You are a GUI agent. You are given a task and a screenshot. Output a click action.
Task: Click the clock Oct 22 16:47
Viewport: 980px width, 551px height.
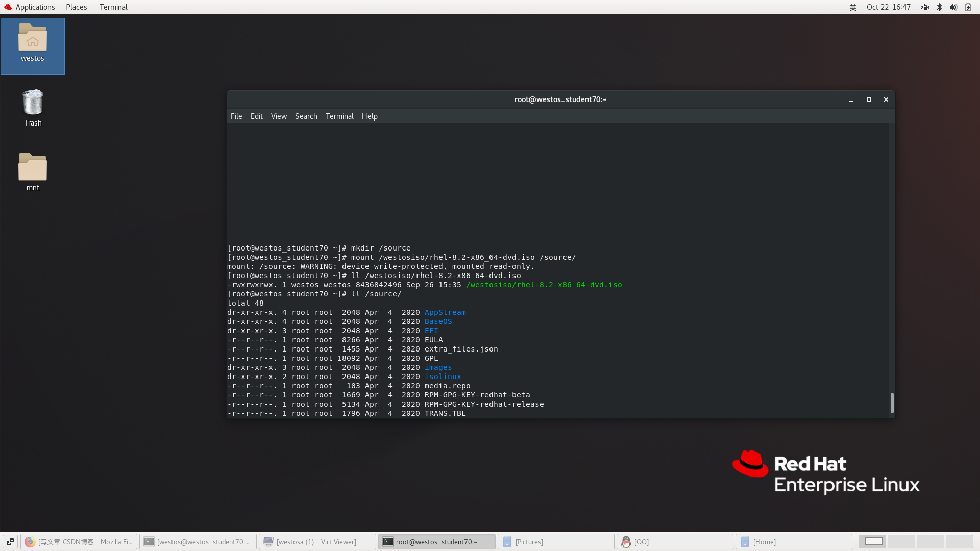(x=889, y=7)
